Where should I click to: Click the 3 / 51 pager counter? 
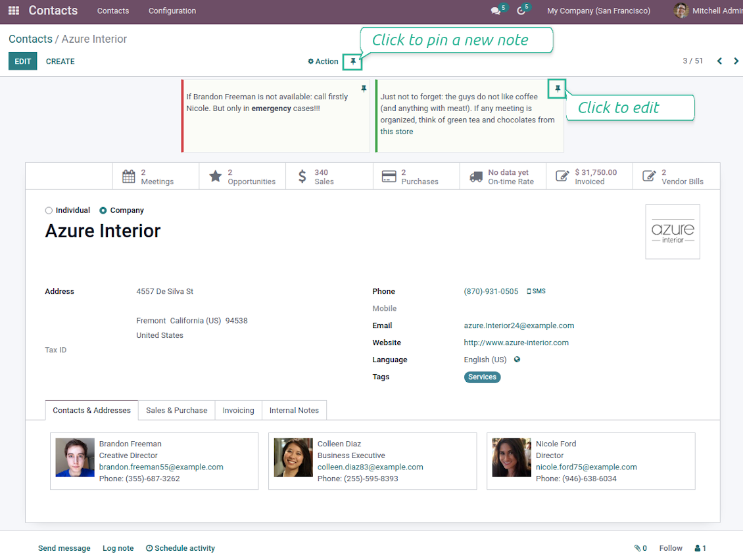point(692,60)
